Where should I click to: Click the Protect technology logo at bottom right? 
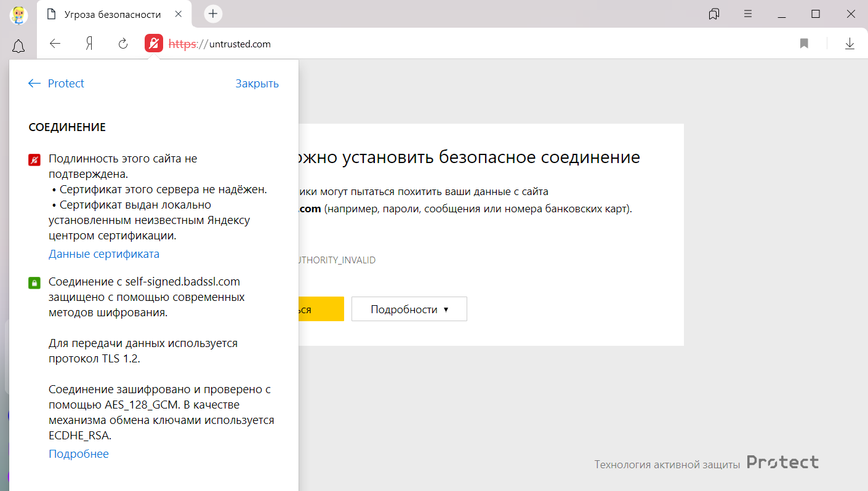click(x=782, y=462)
